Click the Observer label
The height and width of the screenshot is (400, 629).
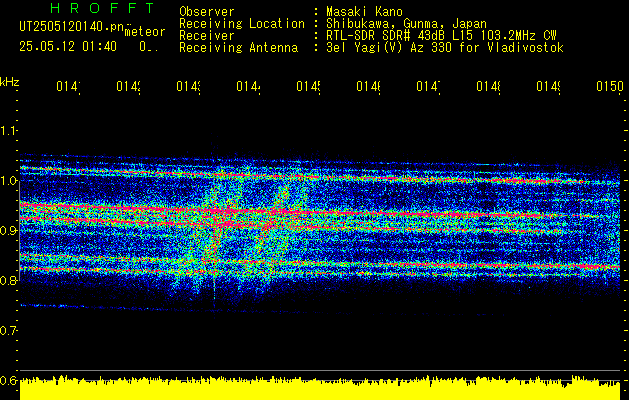tap(207, 11)
